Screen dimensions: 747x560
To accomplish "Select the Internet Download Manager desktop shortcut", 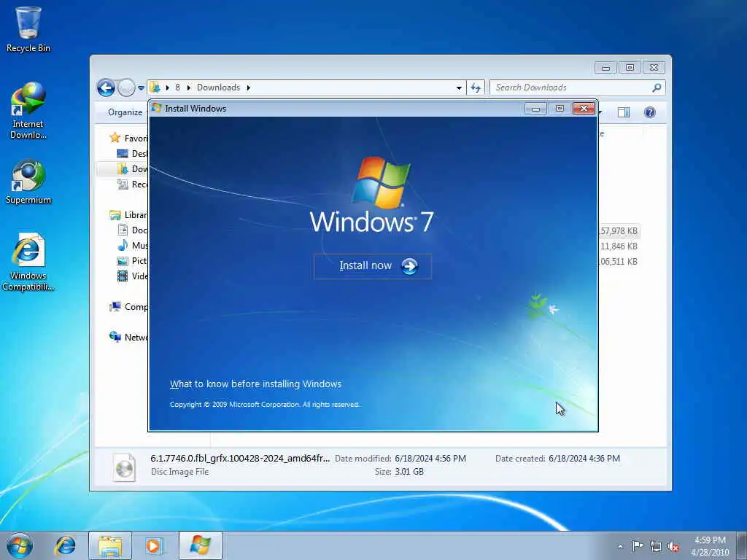I will tap(28, 111).
